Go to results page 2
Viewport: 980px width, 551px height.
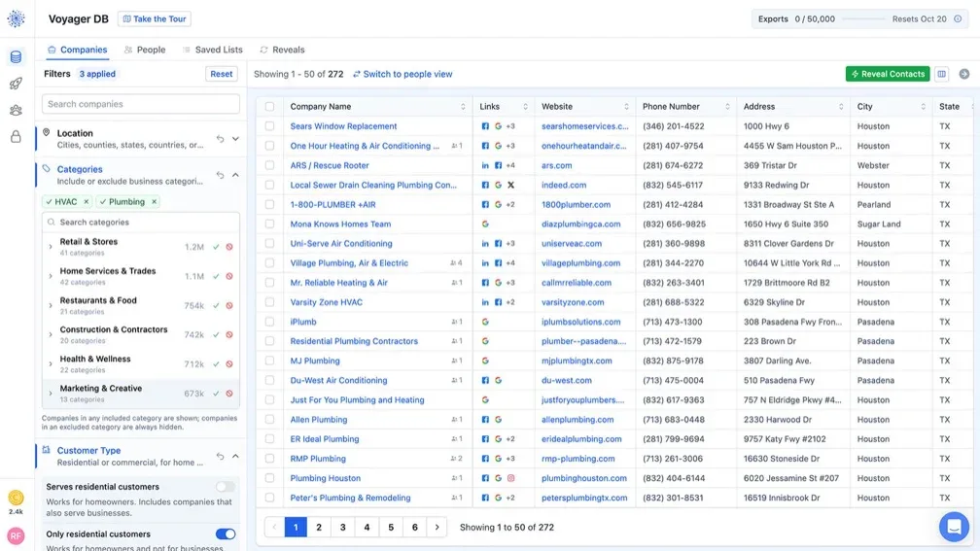point(319,528)
